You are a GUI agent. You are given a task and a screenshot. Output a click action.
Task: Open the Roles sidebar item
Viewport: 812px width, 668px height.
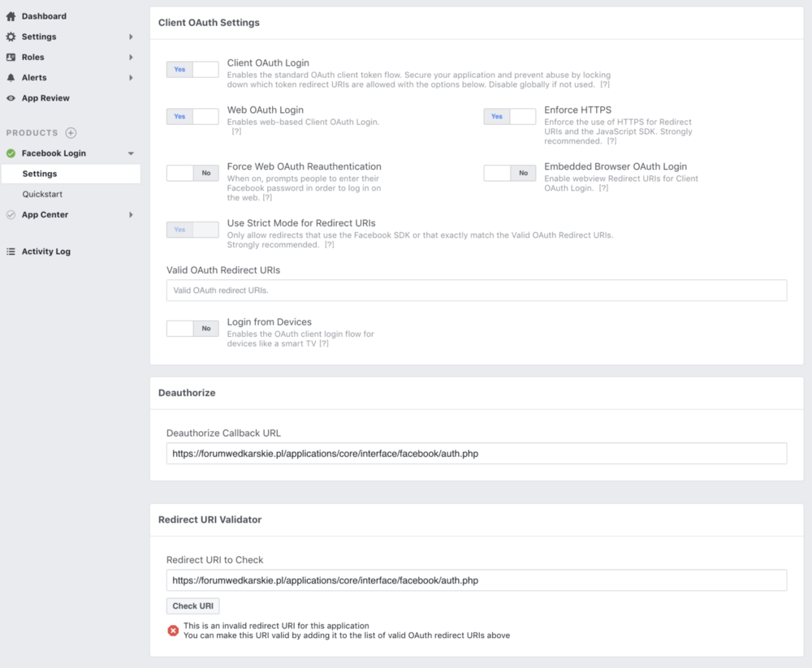tap(32, 57)
